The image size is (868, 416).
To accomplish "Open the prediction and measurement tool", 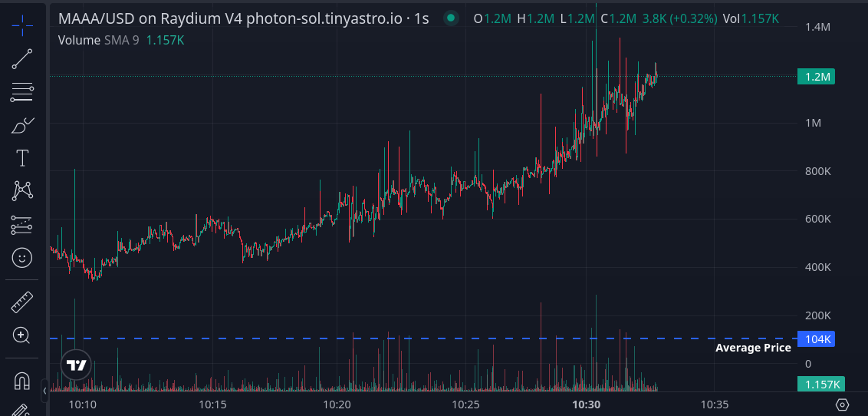I will [22, 225].
